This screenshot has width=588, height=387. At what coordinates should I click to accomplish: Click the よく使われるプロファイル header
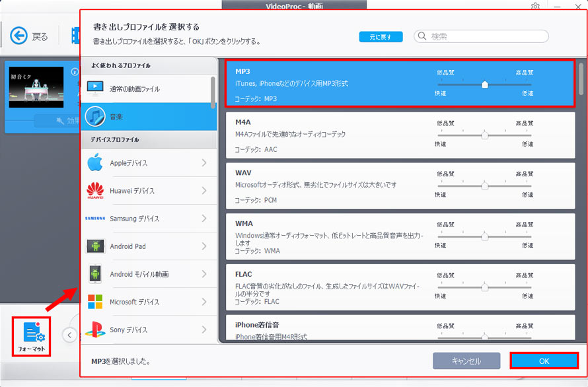[x=149, y=65]
